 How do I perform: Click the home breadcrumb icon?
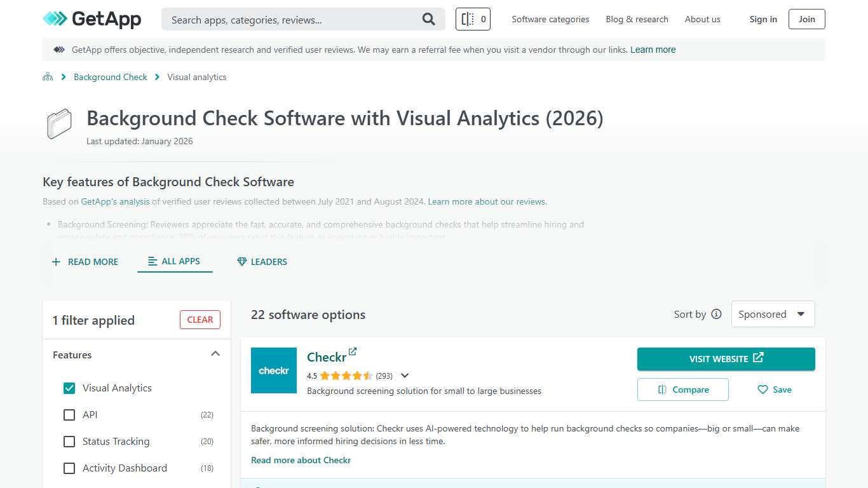pyautogui.click(x=48, y=76)
